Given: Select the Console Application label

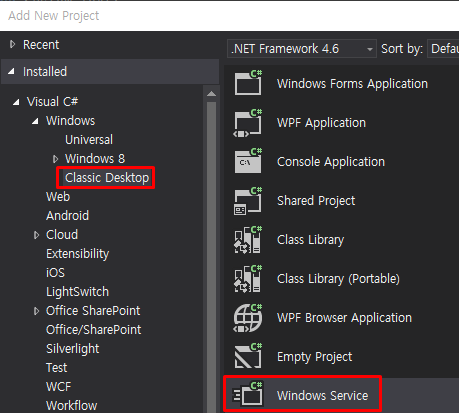Looking at the screenshot, I should point(331,162).
